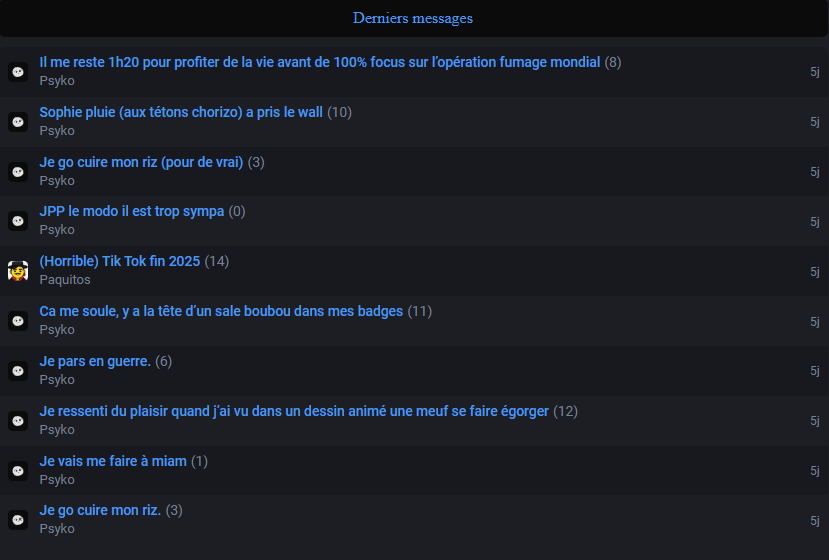Open Ca me soule sale boubou topic
The image size is (829, 560).
pos(221,311)
